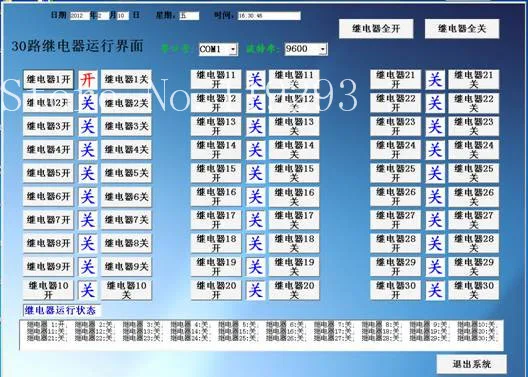
Task: Click the 星期 weekday field
Action: pos(189,16)
